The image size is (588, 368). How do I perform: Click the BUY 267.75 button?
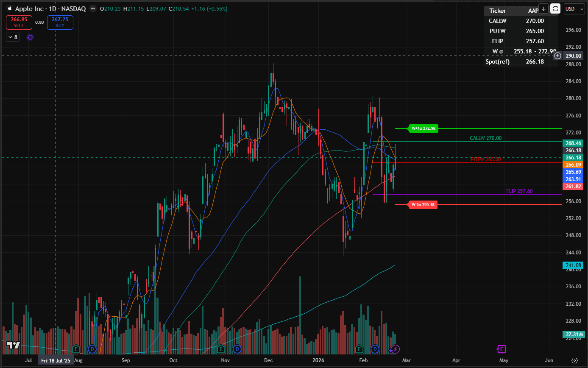click(60, 22)
